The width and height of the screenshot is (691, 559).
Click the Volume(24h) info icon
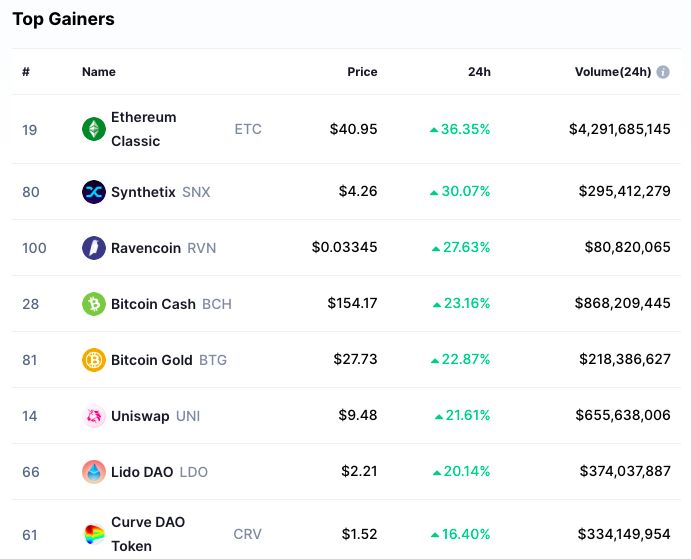click(663, 72)
